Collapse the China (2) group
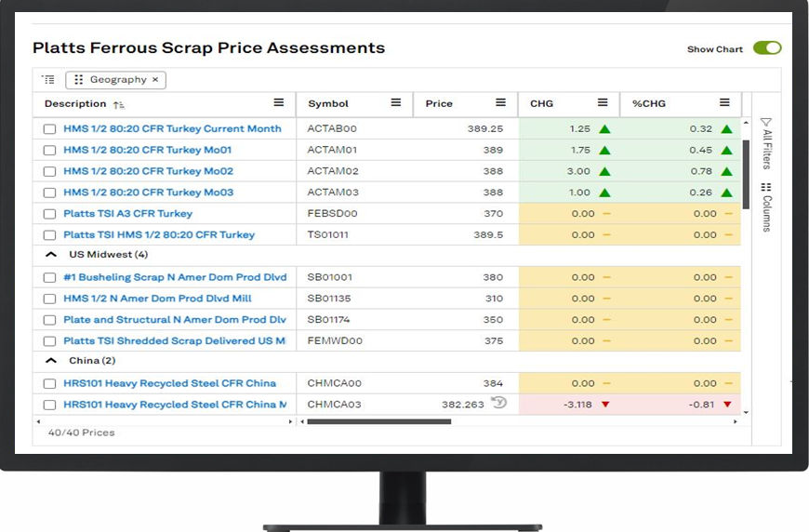809x532 pixels. coord(51,361)
